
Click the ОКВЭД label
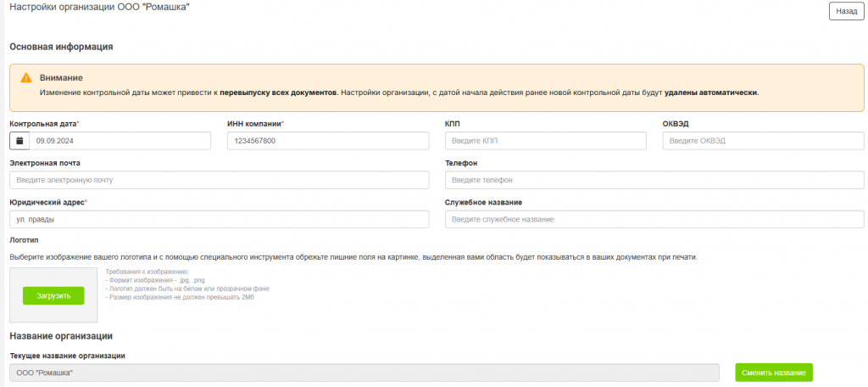pyautogui.click(x=676, y=124)
